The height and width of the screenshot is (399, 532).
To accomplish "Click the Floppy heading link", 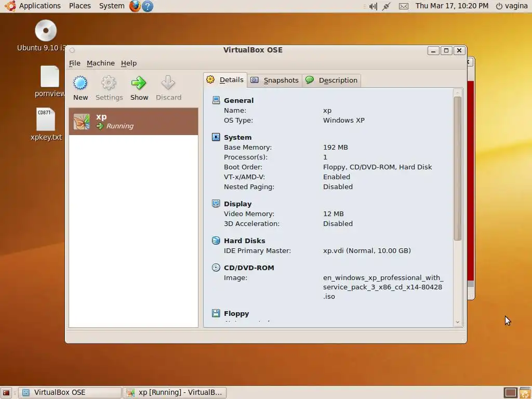I will tap(236, 313).
